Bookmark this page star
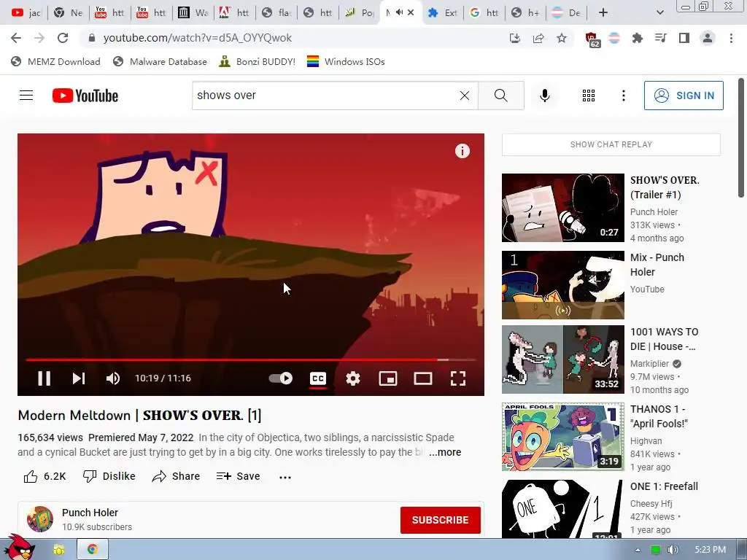Screen dimensions: 747x560 click(562, 38)
